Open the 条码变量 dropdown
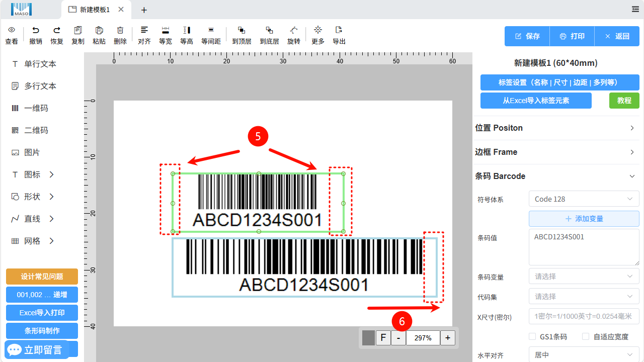The width and height of the screenshot is (644, 362). tap(584, 277)
